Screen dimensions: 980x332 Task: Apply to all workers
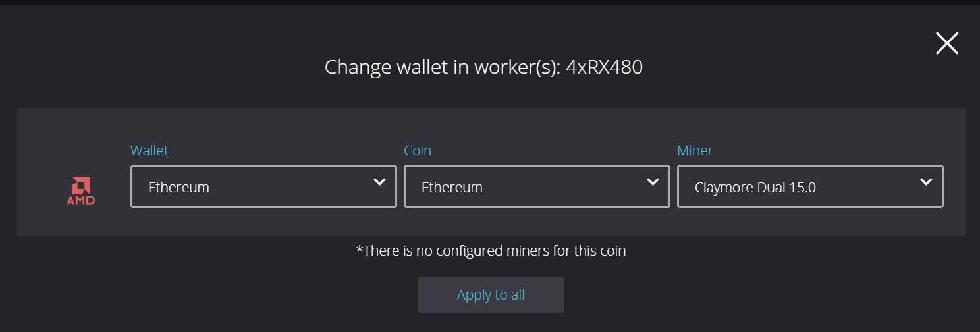491,294
